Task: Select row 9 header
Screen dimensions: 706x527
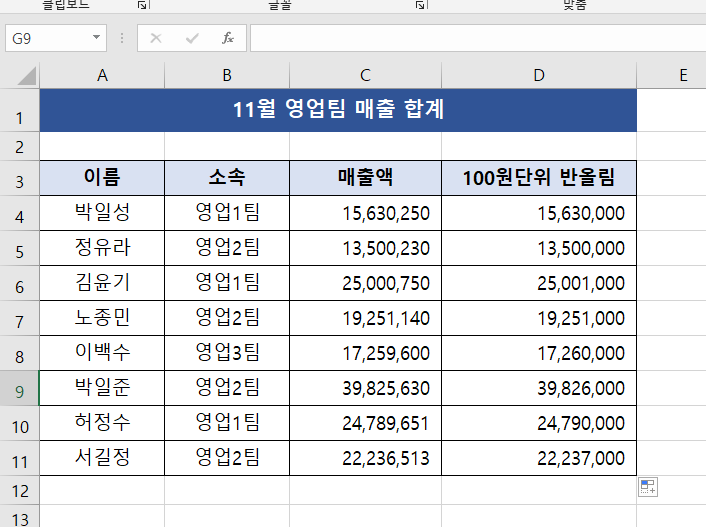Action: tap(19, 388)
